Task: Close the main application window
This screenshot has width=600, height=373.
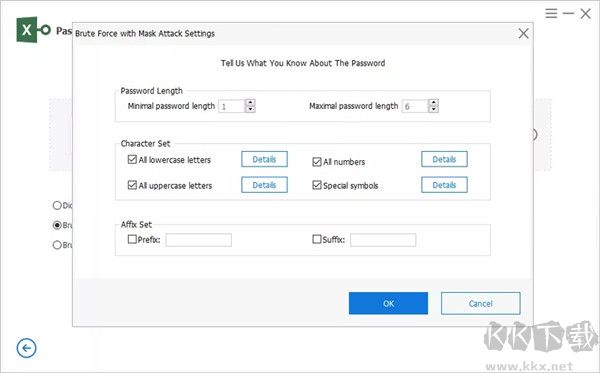Action: (585, 14)
